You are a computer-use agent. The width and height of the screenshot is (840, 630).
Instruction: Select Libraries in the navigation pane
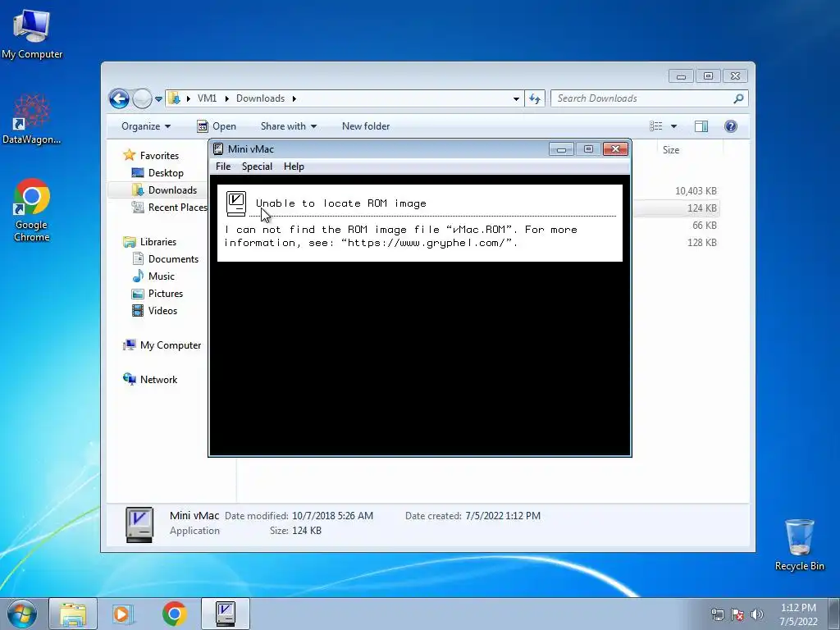(x=158, y=242)
